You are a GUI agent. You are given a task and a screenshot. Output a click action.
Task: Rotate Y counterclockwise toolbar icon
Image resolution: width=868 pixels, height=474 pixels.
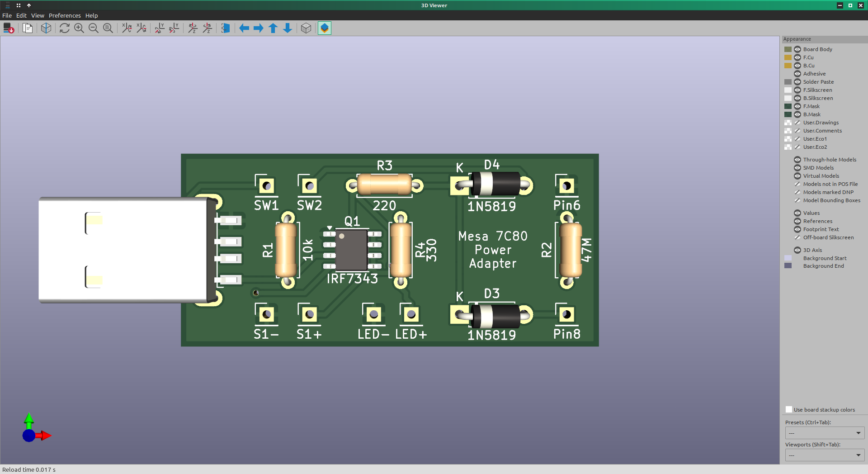coord(174,28)
